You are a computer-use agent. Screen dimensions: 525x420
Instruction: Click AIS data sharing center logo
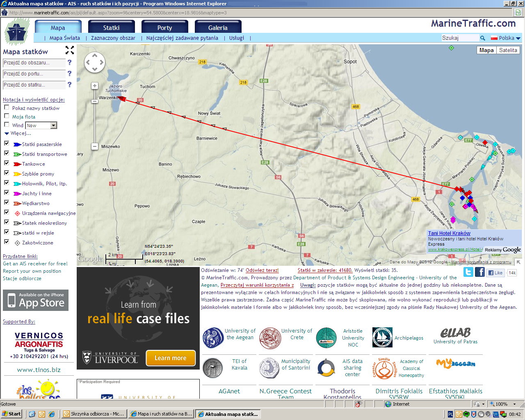coord(326,368)
